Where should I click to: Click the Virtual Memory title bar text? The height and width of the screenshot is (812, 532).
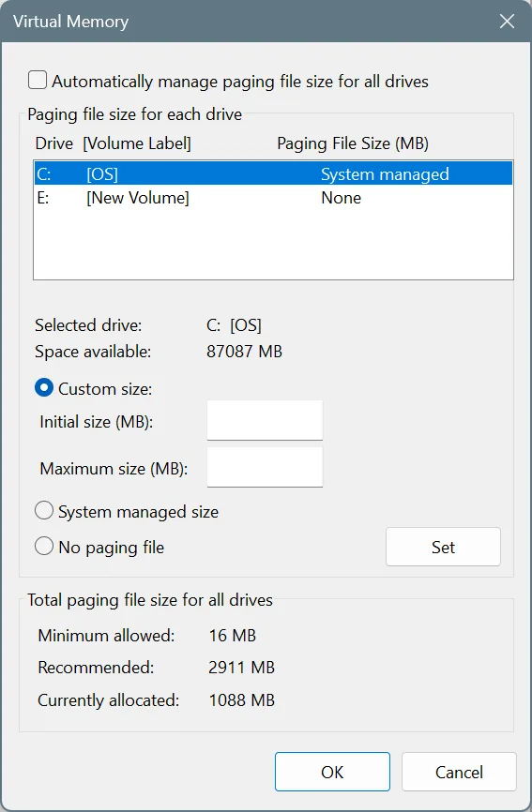pos(71,22)
